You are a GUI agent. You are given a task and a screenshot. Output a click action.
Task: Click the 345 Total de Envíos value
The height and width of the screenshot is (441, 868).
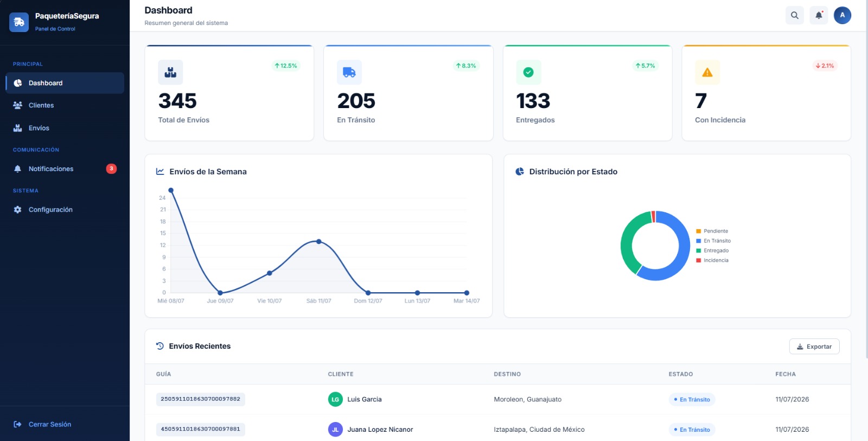(x=177, y=101)
